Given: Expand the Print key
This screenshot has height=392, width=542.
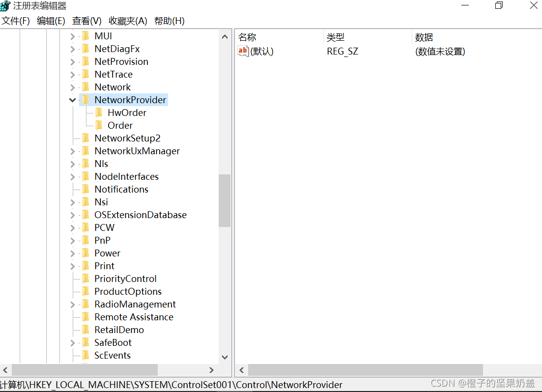Looking at the screenshot, I should (x=72, y=267).
